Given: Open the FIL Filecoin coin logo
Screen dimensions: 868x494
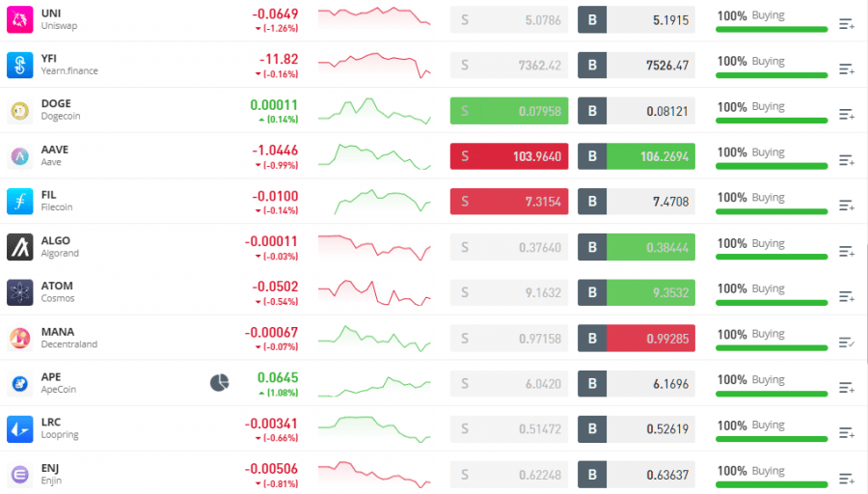Looking at the screenshot, I should coord(20,201).
